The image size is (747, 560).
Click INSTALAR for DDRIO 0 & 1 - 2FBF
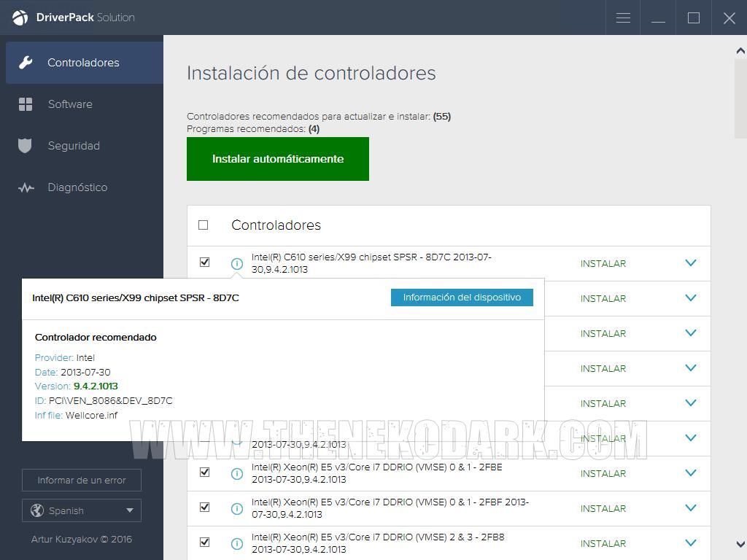pos(603,508)
